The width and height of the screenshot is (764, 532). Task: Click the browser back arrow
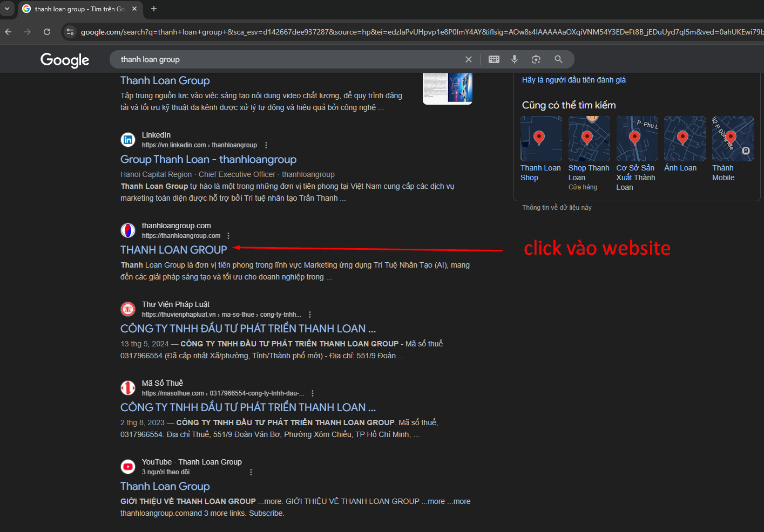[x=8, y=32]
